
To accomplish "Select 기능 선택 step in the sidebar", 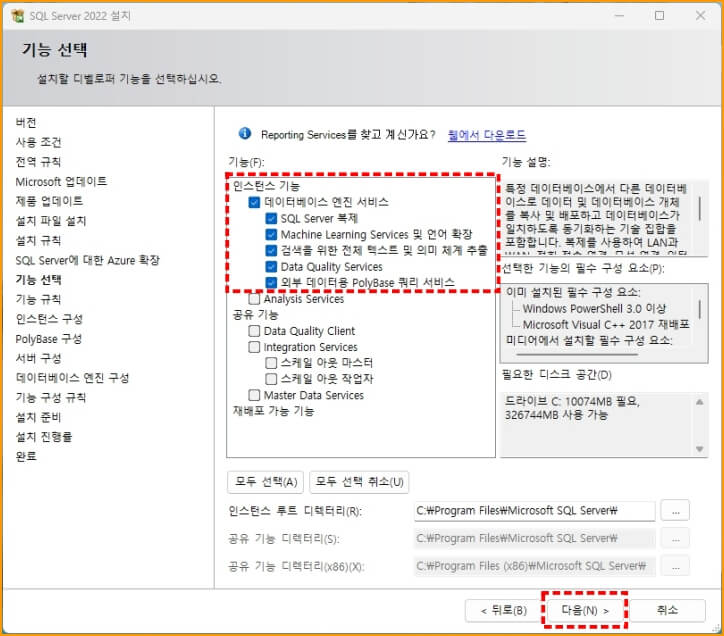I will 38,279.
